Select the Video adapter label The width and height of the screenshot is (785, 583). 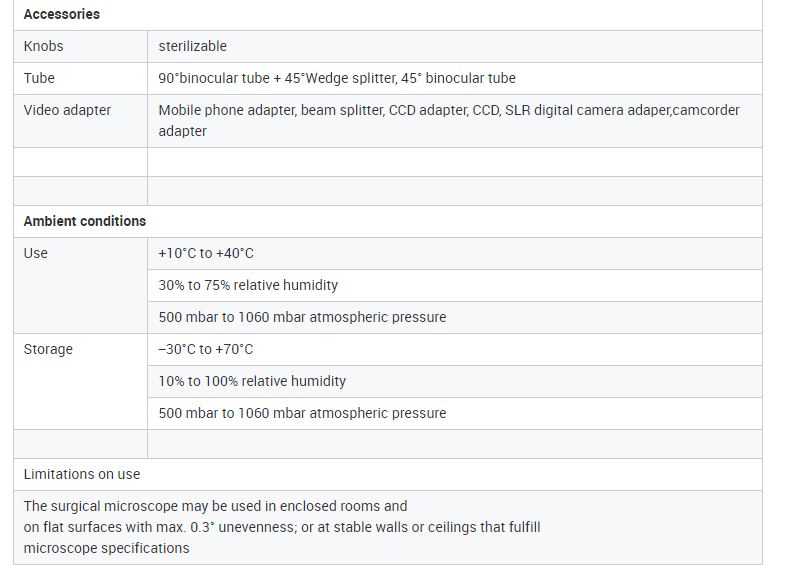coord(67,111)
